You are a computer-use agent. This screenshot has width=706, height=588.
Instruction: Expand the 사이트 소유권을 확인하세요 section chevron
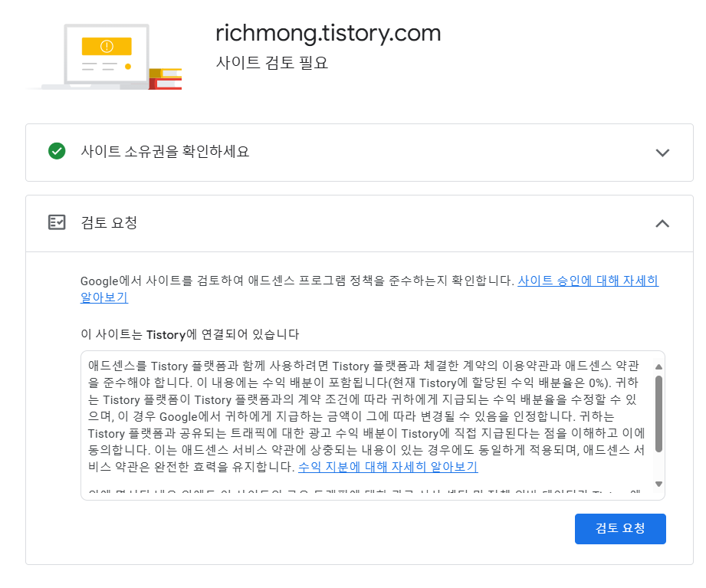coord(662,153)
